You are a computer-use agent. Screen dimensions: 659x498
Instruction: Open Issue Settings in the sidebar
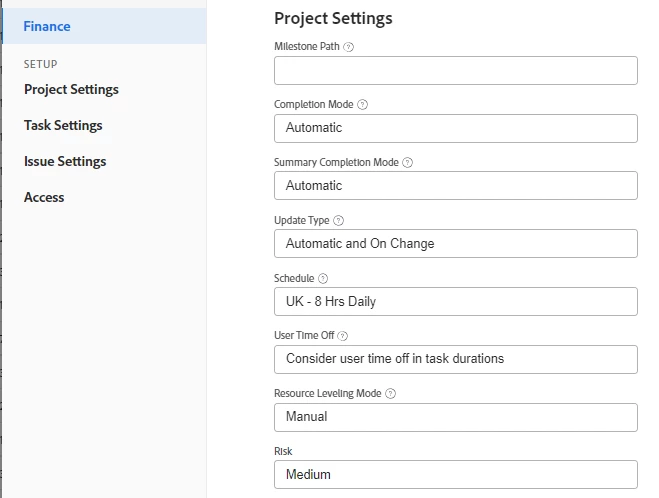point(65,161)
